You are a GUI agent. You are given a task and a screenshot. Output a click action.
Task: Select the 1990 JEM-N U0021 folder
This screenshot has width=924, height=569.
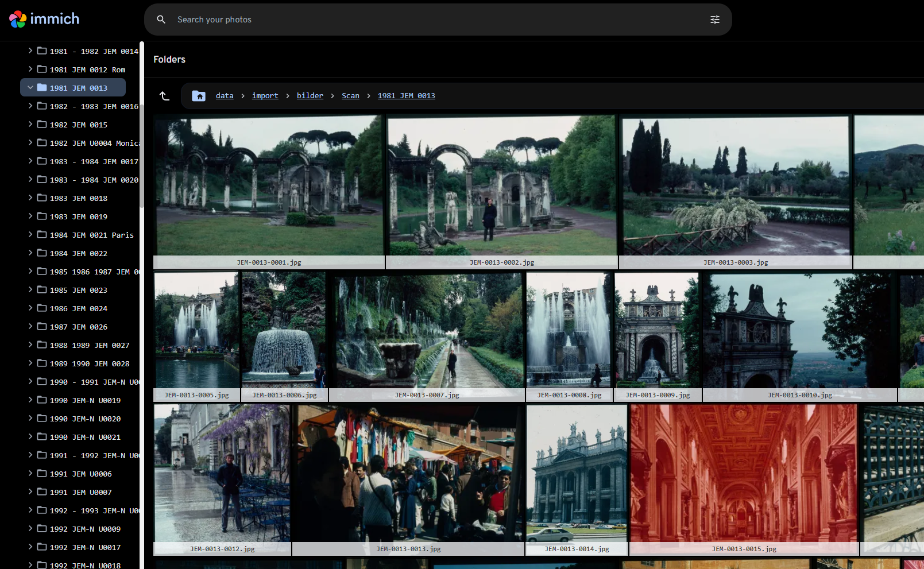coord(85,437)
